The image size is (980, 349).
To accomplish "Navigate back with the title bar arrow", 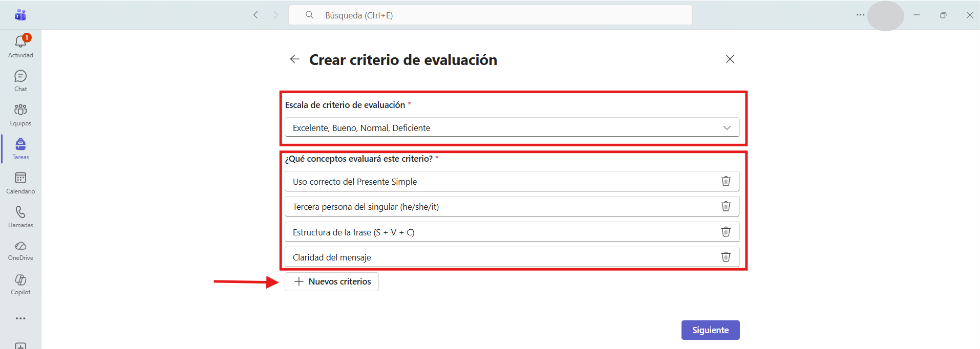I will pos(255,15).
